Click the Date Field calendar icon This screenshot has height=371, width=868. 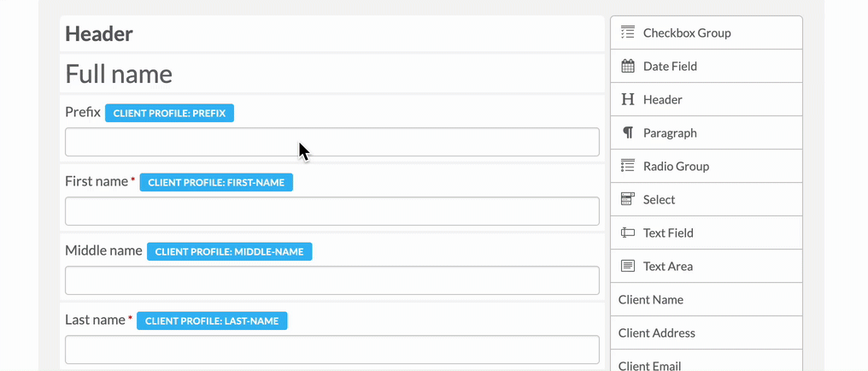627,67
